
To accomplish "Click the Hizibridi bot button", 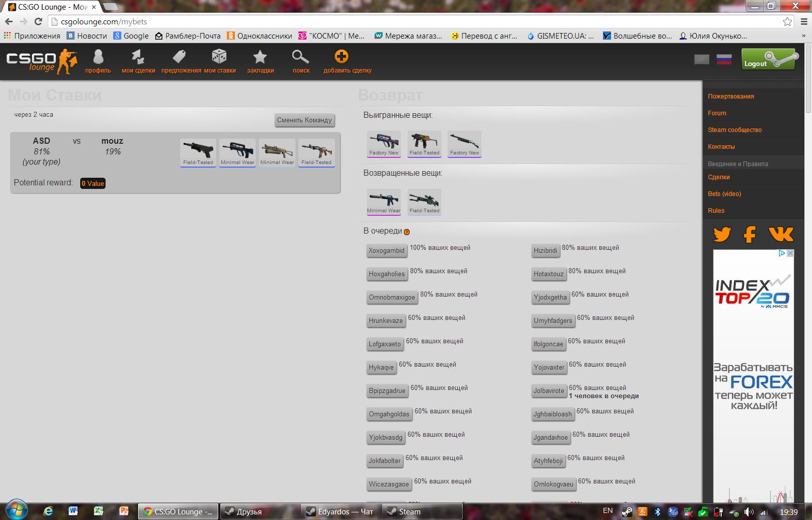I will pyautogui.click(x=546, y=251).
